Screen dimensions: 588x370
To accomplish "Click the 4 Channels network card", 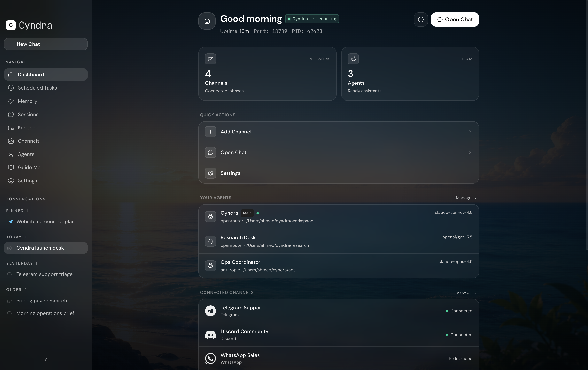I will tap(267, 74).
